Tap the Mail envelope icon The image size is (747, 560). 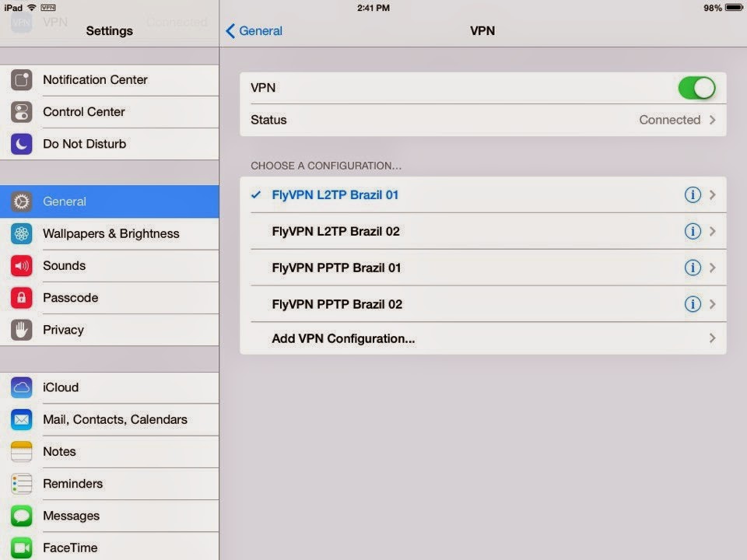[22, 419]
